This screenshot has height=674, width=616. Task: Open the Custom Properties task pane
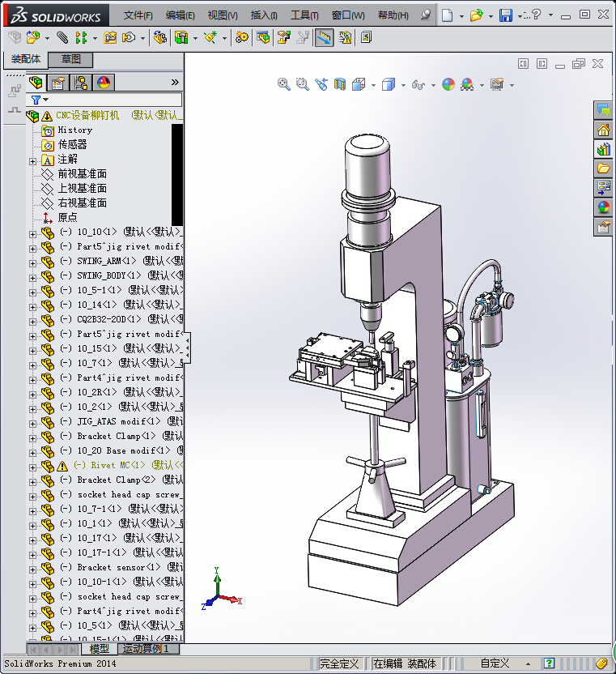[x=603, y=227]
